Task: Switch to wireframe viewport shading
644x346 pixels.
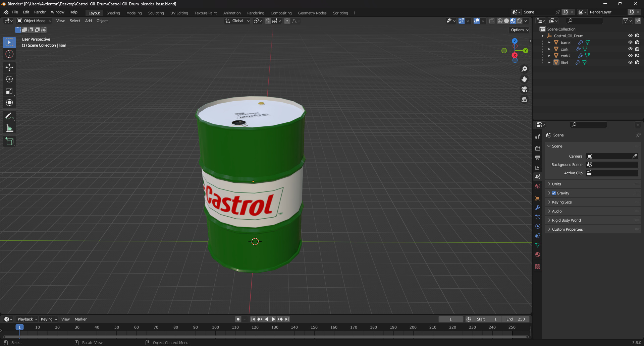Action: click(500, 21)
